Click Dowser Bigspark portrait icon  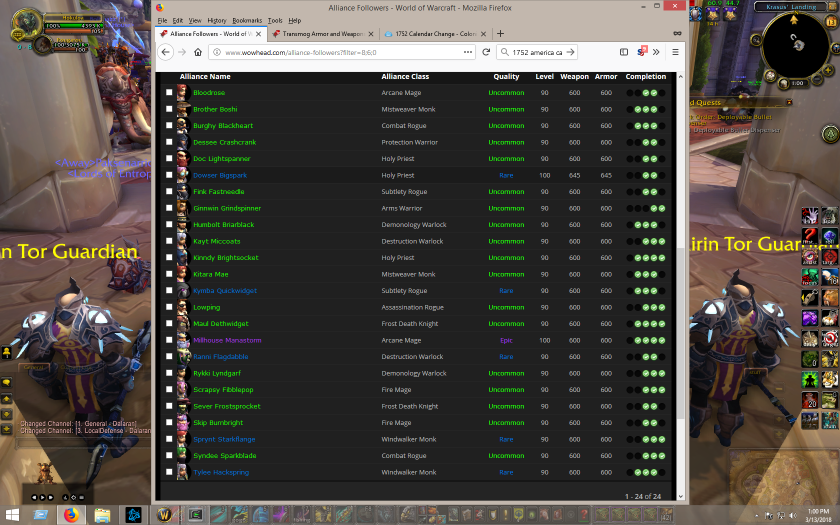pos(183,175)
